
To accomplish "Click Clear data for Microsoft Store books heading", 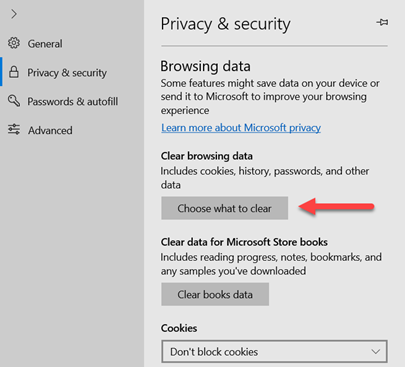I will coord(244,242).
